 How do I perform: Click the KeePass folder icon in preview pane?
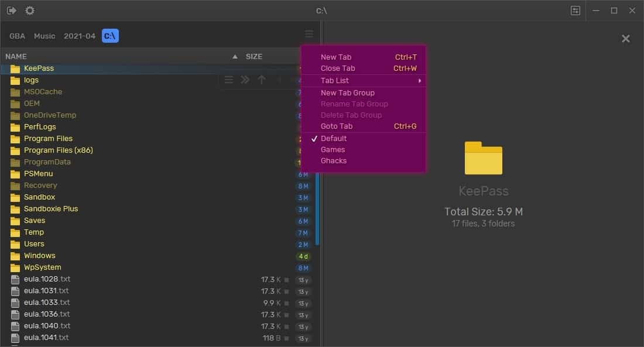click(482, 157)
